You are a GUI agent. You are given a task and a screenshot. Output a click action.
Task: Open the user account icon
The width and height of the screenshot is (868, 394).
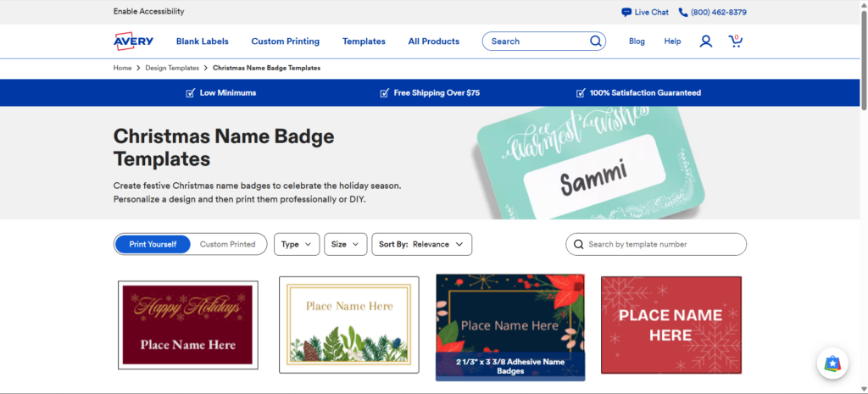(706, 41)
